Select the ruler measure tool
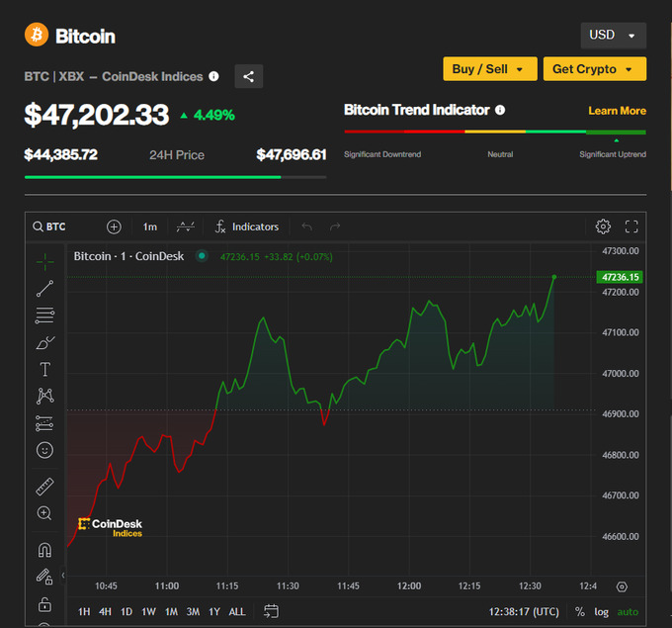Viewport: 672px width, 628px height. tap(45, 487)
